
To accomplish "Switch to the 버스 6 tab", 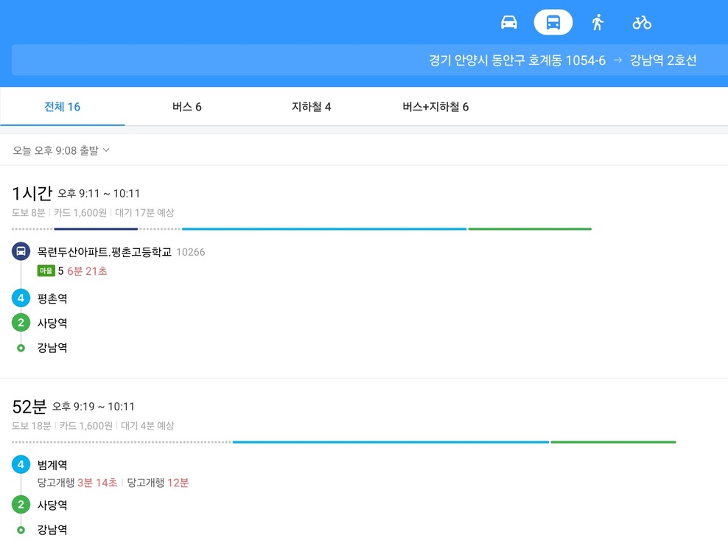I will point(186,107).
